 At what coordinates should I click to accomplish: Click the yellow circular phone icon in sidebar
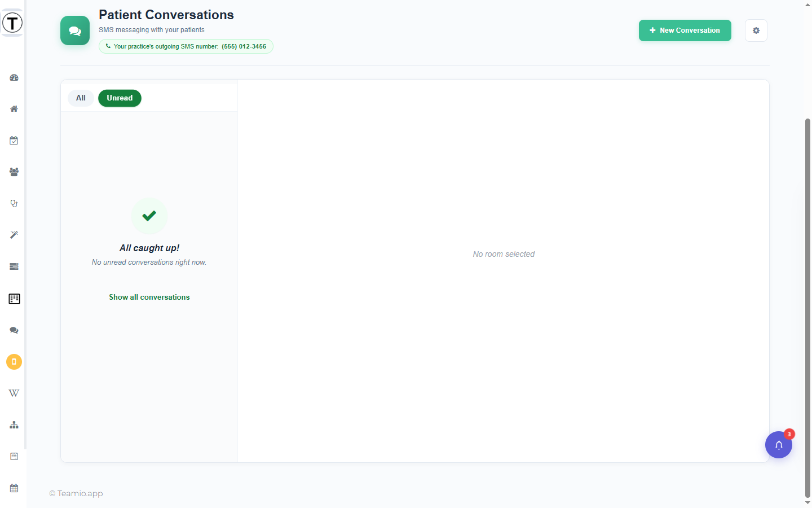click(x=14, y=362)
